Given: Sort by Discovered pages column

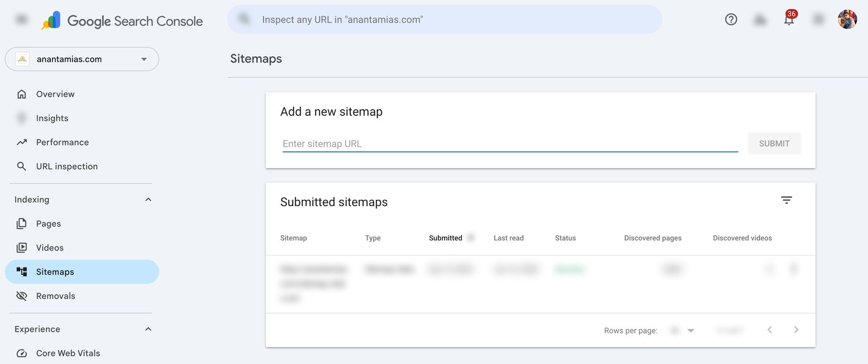Looking at the screenshot, I should pos(653,238).
